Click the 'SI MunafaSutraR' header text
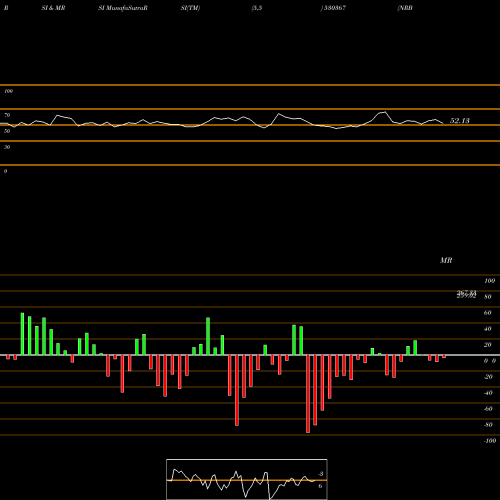500x500 pixels. [x=123, y=8]
